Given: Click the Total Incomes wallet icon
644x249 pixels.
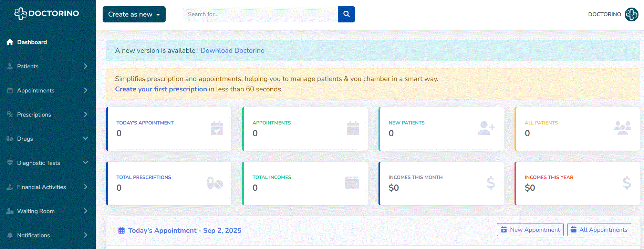Looking at the screenshot, I should click(x=352, y=183).
